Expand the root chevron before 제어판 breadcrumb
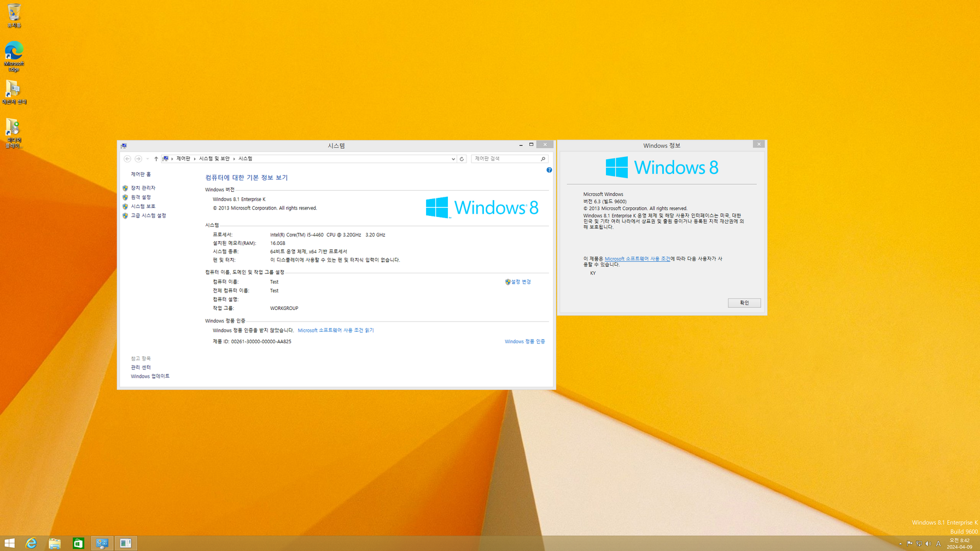The width and height of the screenshot is (980, 551). tap(172, 159)
